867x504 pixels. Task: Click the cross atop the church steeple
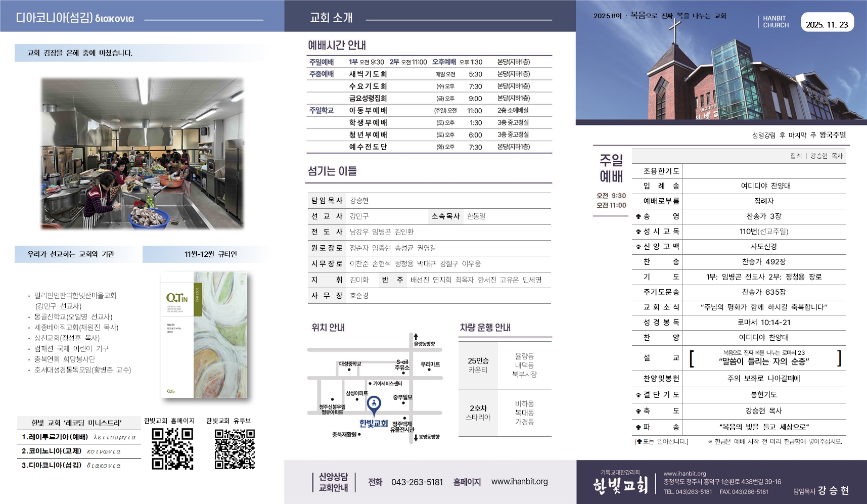tap(674, 31)
